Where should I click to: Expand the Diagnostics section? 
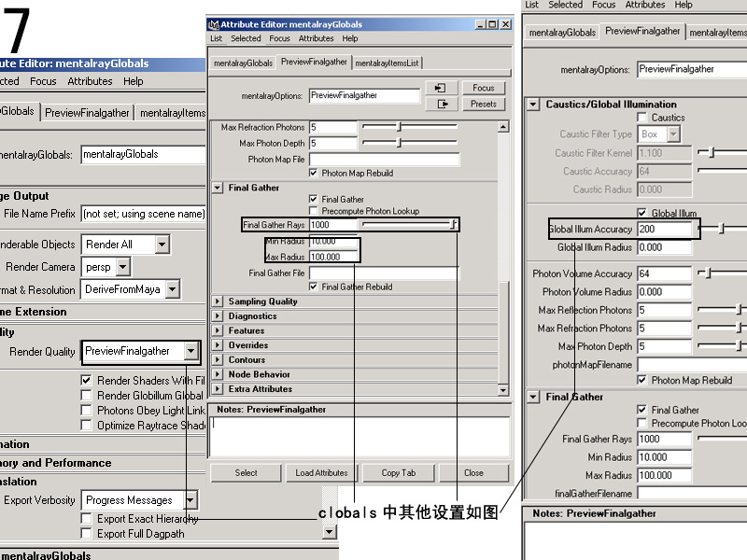pos(218,315)
